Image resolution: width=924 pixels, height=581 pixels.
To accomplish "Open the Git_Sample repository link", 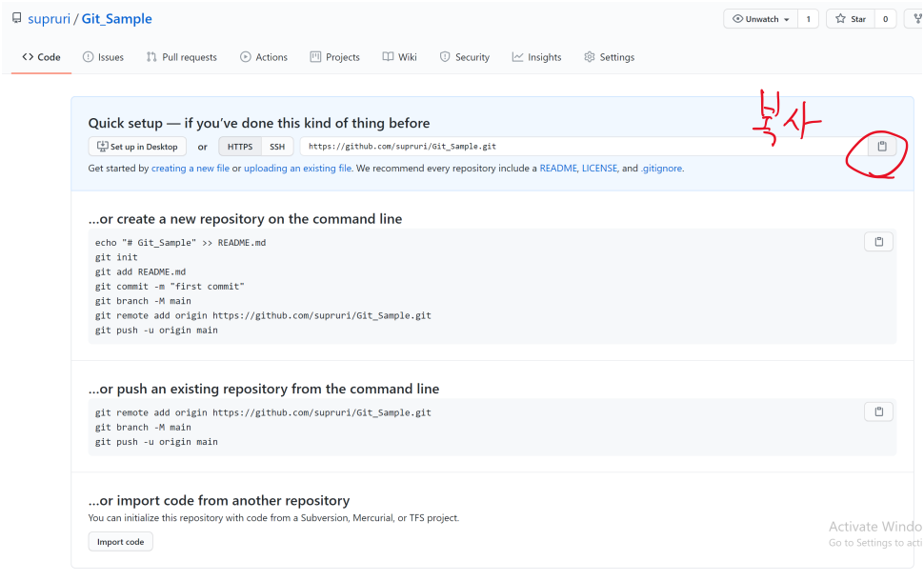I will pos(116,19).
